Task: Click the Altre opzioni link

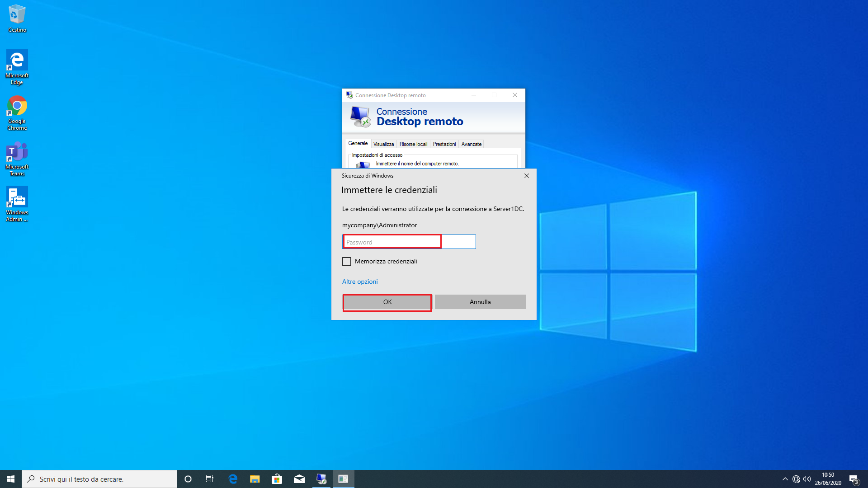Action: 360,282
